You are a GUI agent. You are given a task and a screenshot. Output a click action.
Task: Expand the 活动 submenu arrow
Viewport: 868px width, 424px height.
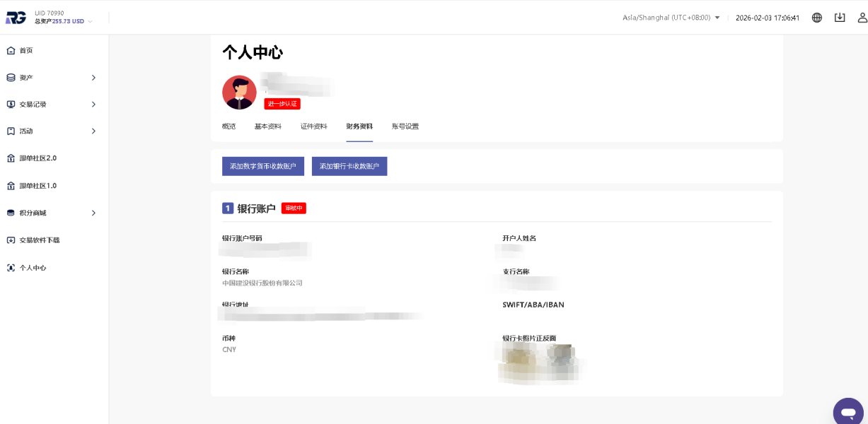click(93, 131)
